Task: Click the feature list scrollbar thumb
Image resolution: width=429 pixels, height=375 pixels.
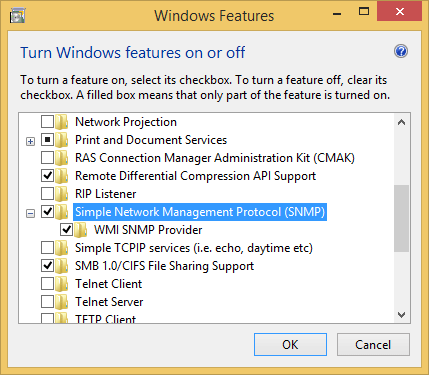Action: [x=401, y=219]
